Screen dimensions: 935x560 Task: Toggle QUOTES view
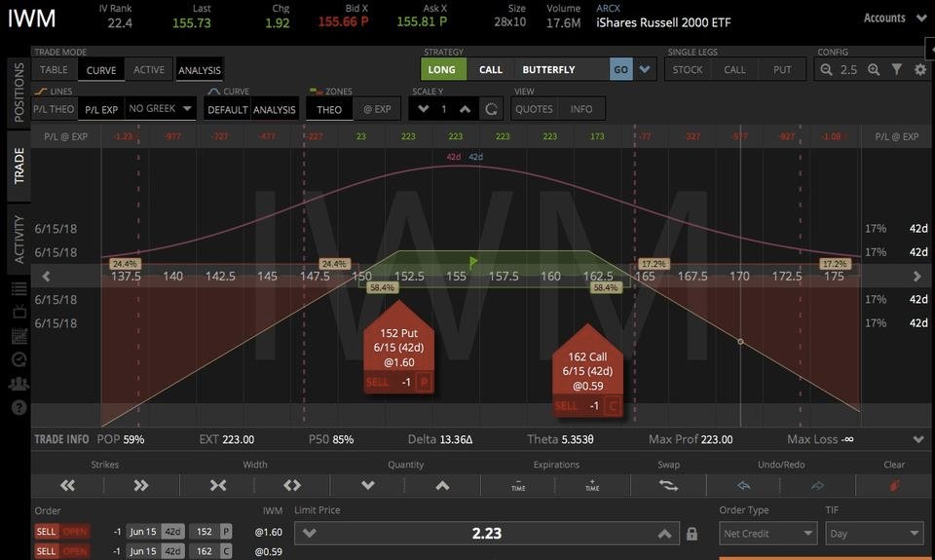coord(534,109)
